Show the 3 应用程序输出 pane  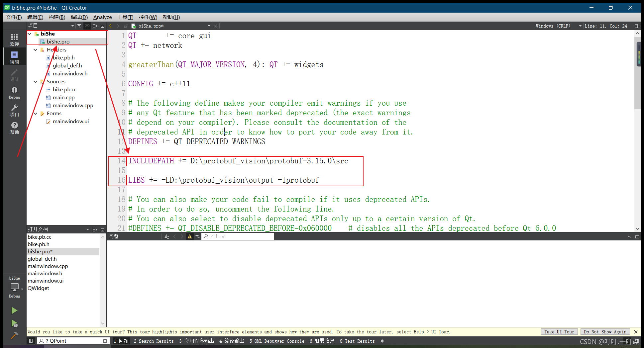coord(196,341)
